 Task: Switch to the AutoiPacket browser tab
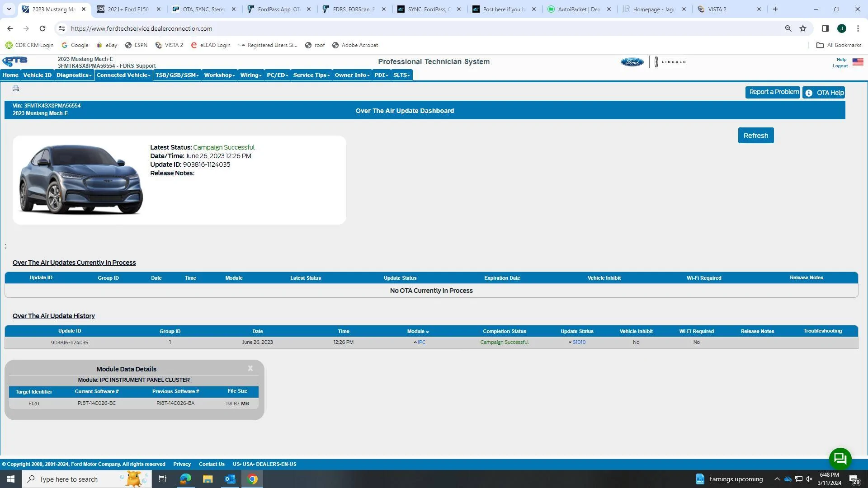pyautogui.click(x=579, y=9)
